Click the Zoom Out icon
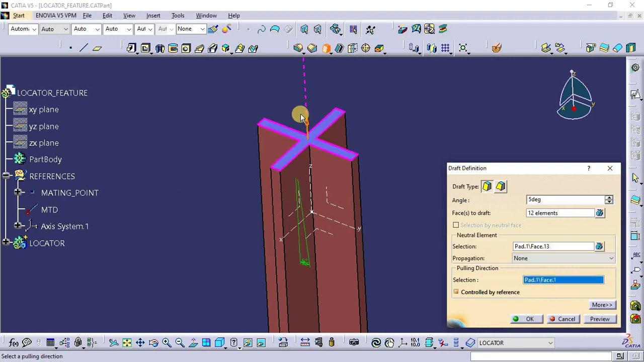Image resolution: width=644 pixels, height=362 pixels. coord(180,343)
